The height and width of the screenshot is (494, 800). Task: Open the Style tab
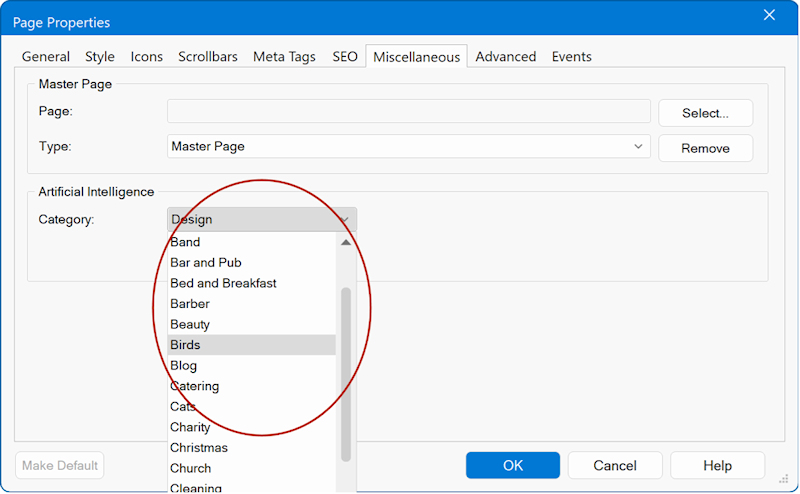(99, 57)
